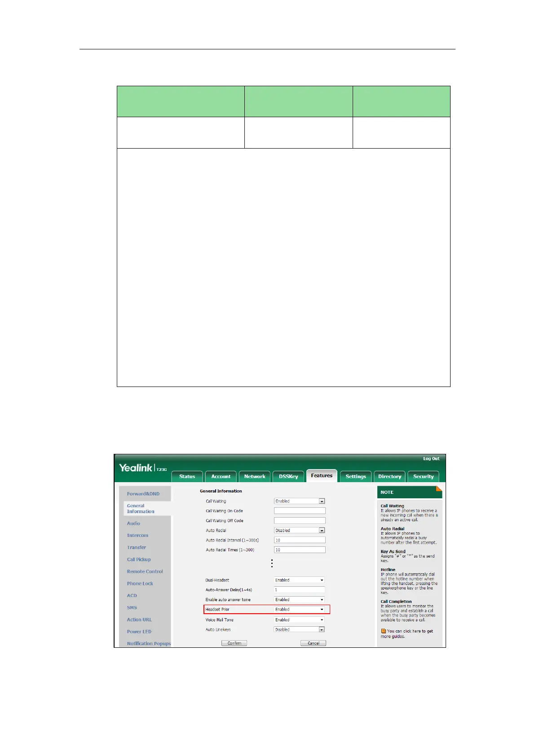The height and width of the screenshot is (756, 535).
Task: Click the 'Dual-Headset' label
Action: pyautogui.click(x=217, y=580)
